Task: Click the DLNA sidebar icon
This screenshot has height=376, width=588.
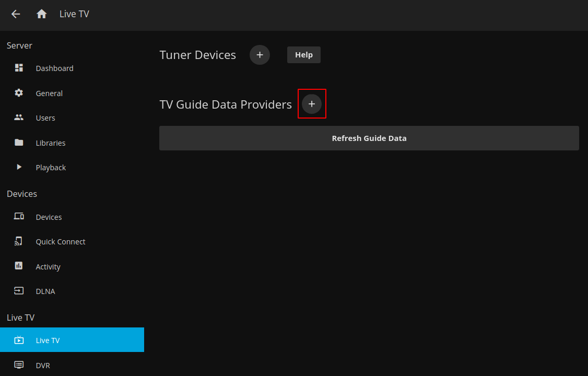Action: point(19,291)
